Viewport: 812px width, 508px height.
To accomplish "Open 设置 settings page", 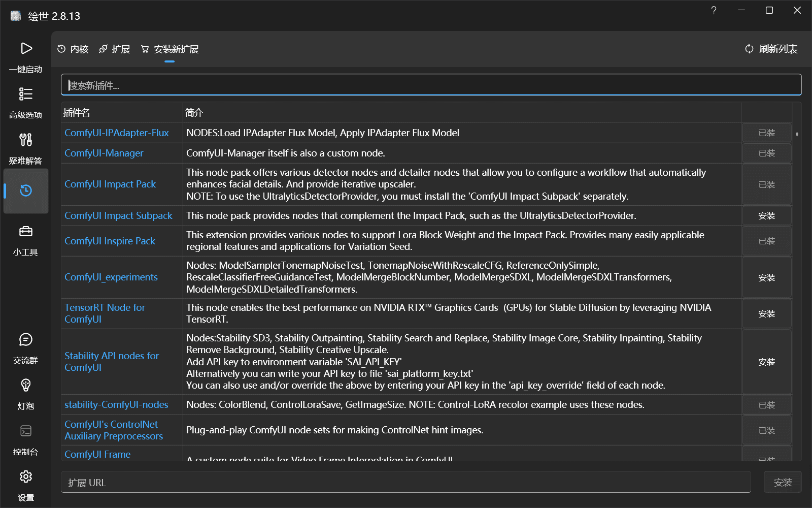I will pyautogui.click(x=26, y=485).
